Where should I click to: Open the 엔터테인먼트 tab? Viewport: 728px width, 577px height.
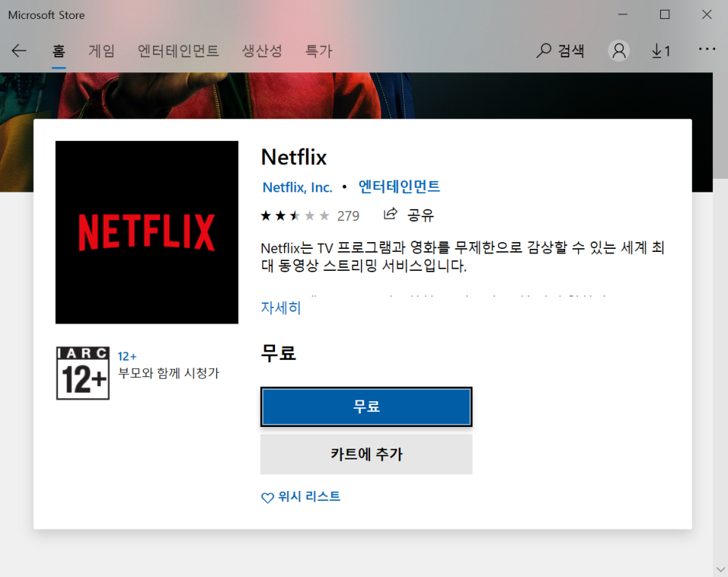pyautogui.click(x=179, y=51)
